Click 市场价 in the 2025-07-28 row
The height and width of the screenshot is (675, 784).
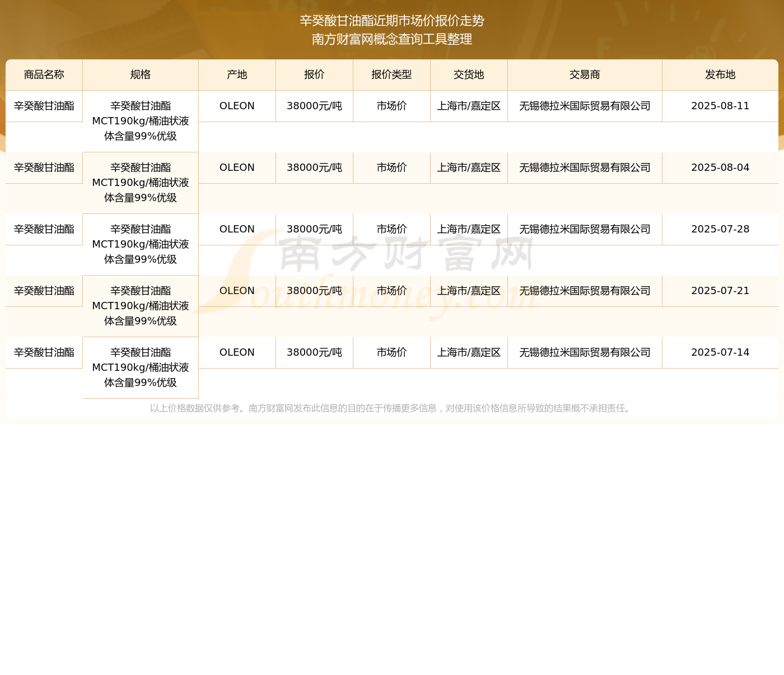tap(392, 229)
